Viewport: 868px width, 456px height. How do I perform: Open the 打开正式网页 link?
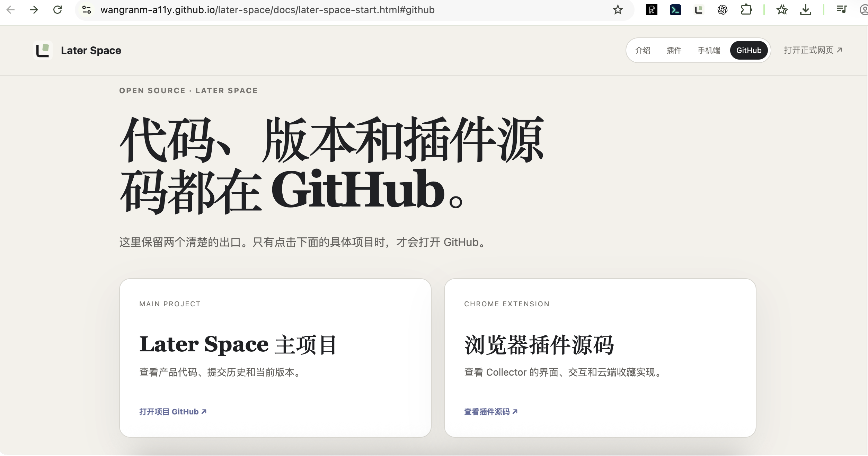click(813, 50)
